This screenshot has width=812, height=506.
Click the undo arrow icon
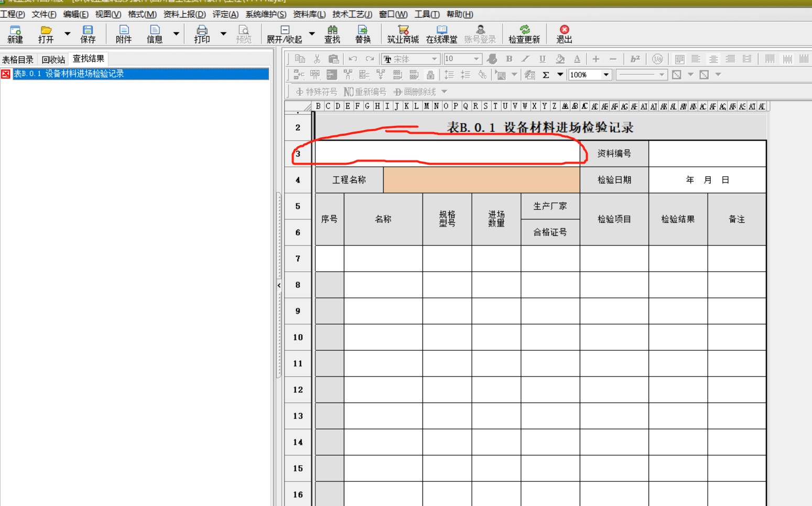(x=353, y=59)
